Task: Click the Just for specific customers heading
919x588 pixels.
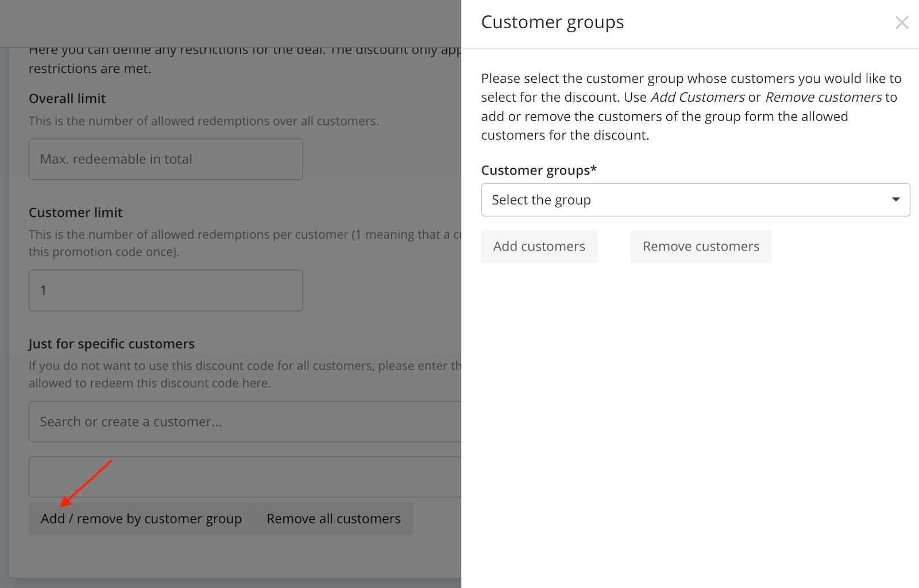Action: coord(111,344)
